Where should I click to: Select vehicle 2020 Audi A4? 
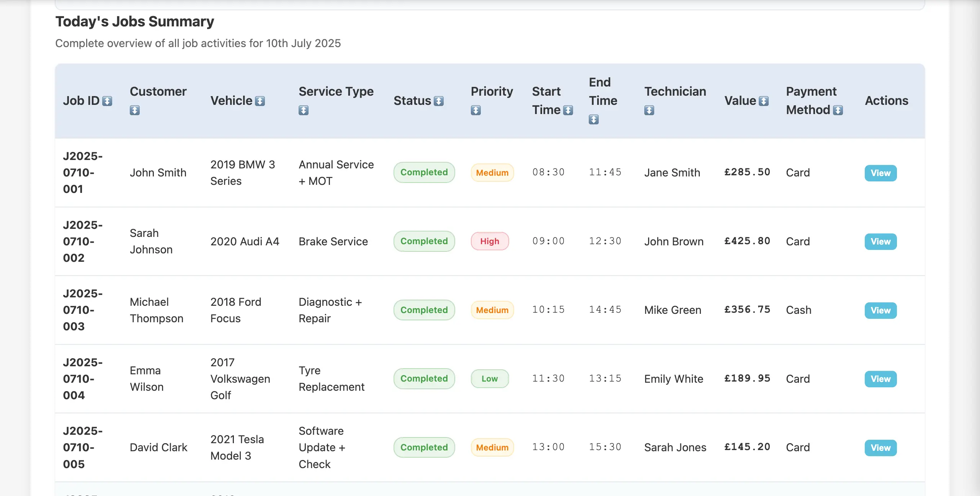coord(245,241)
